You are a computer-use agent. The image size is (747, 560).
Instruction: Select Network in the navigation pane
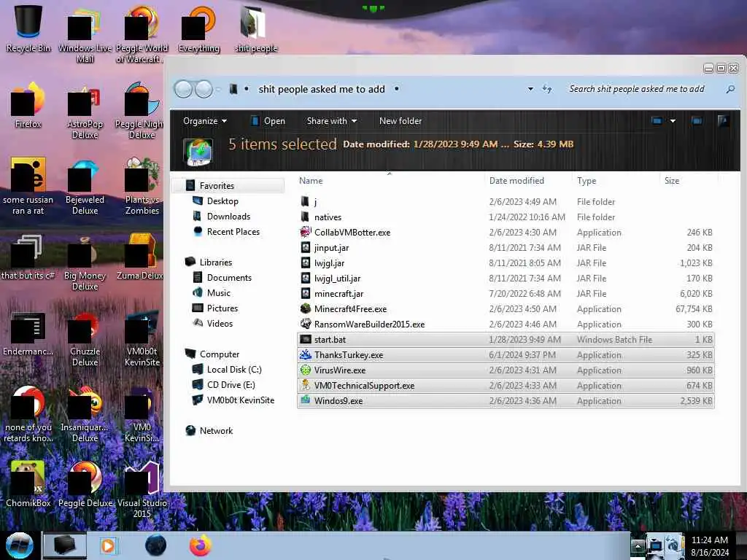216,430
